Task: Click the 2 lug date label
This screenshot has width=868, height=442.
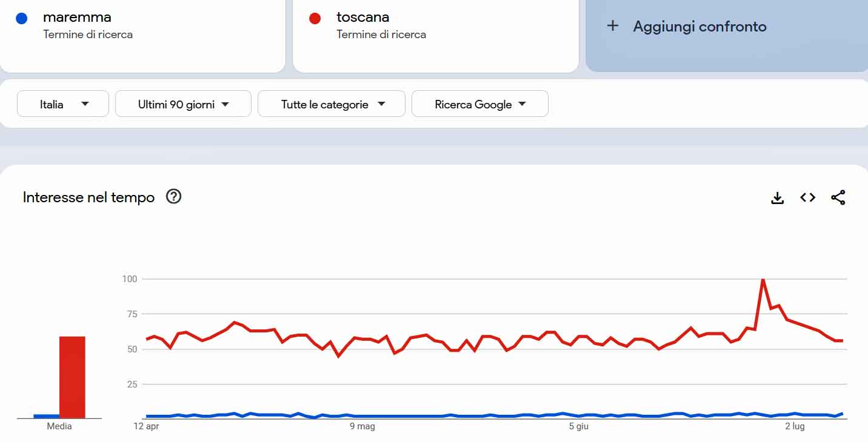Action: (795, 427)
